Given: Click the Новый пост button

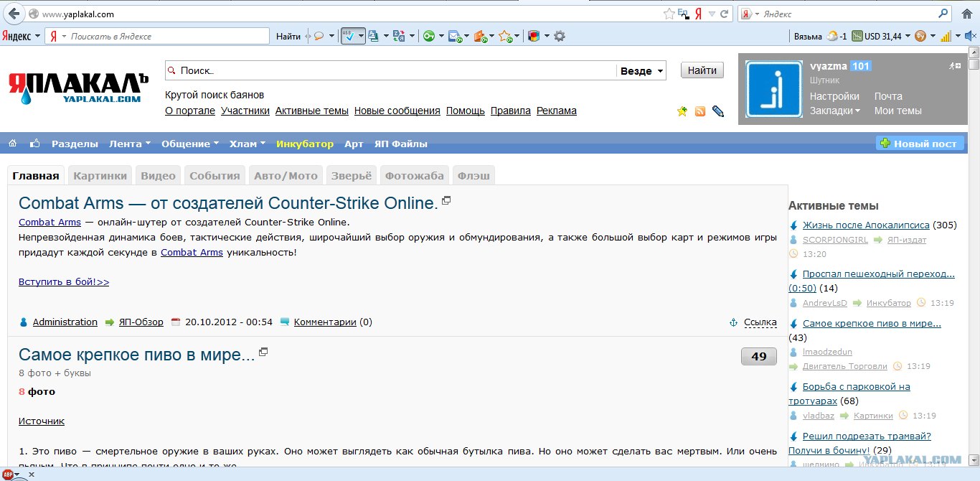Looking at the screenshot, I should [x=920, y=144].
